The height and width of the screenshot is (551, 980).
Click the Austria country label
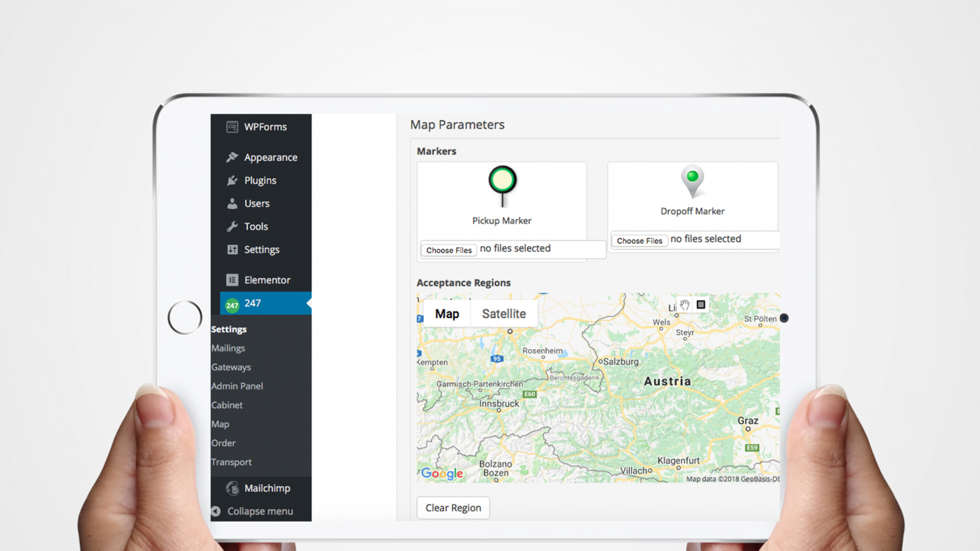(x=668, y=381)
